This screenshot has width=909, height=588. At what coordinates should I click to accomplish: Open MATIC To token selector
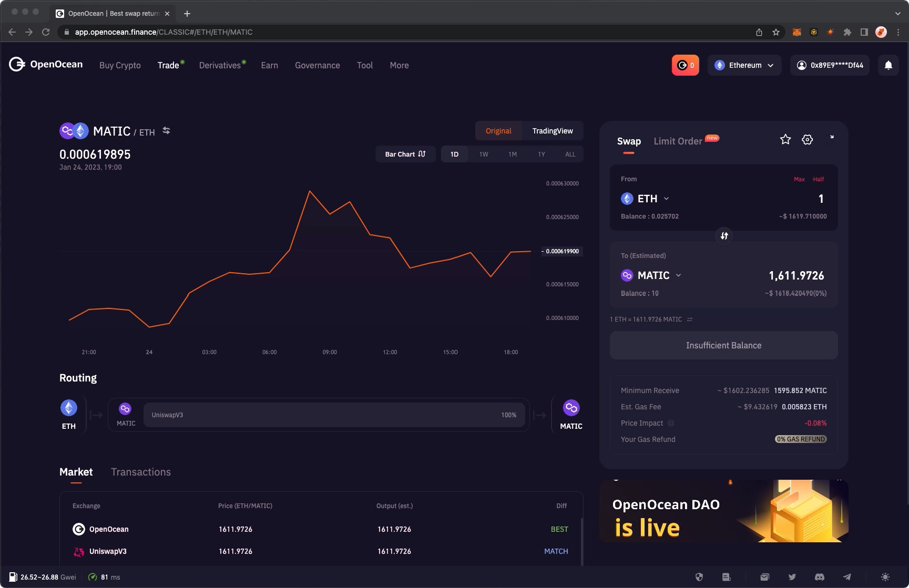tap(651, 275)
